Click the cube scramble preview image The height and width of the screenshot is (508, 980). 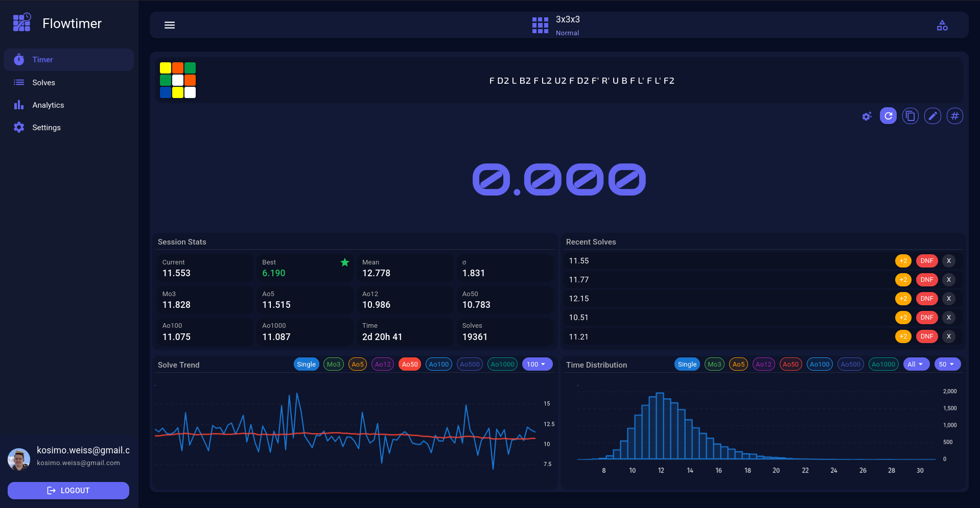click(178, 80)
